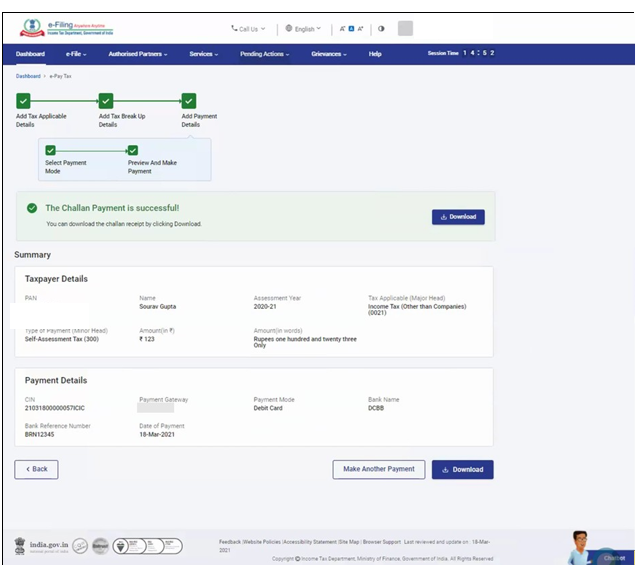Click the Select Payment Mode sub-step checkmark
This screenshot has width=641, height=573.
click(x=52, y=150)
